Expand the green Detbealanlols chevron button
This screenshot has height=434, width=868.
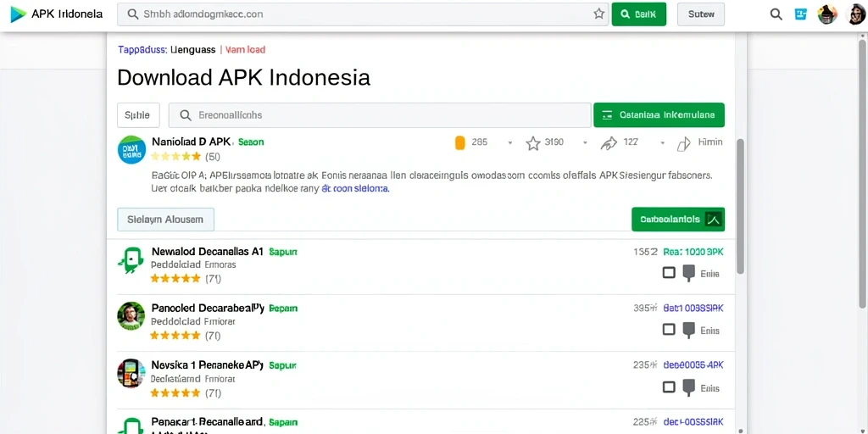tap(677, 220)
